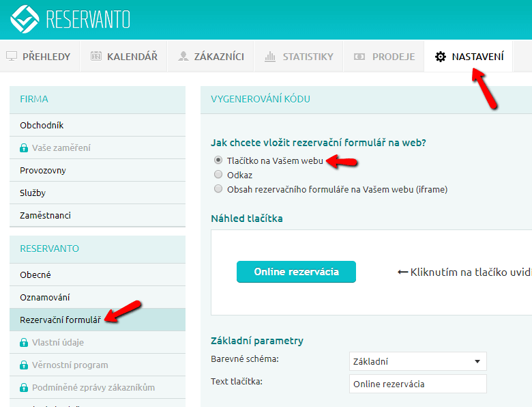
Task: Open Obecné in the Reservanto section
Action: tap(98, 275)
